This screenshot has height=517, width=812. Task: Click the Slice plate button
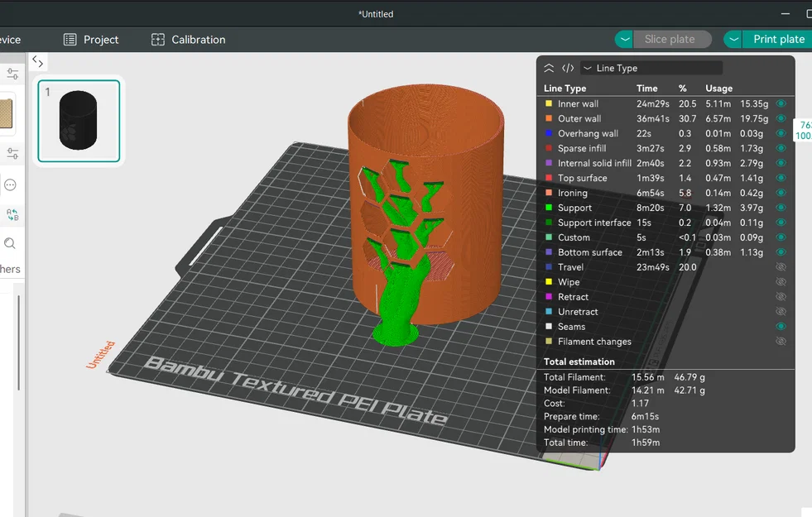pyautogui.click(x=670, y=40)
